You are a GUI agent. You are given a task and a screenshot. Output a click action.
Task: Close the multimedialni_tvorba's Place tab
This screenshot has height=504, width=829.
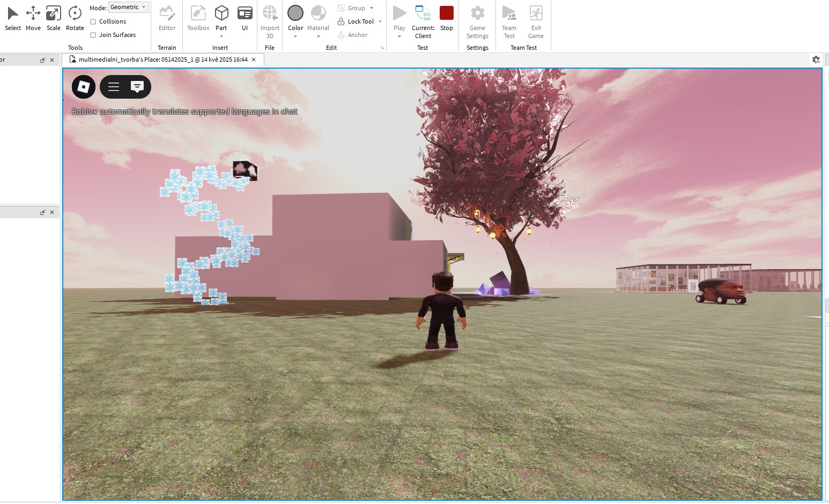(254, 60)
